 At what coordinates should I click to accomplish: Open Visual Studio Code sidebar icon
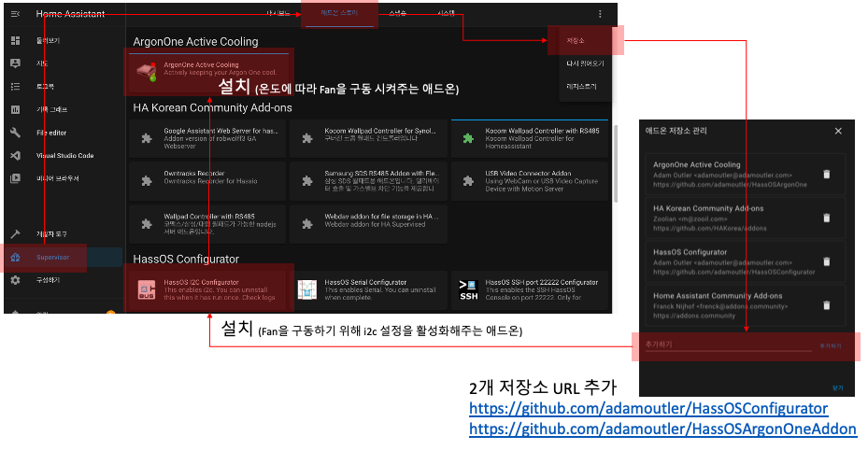point(16,155)
